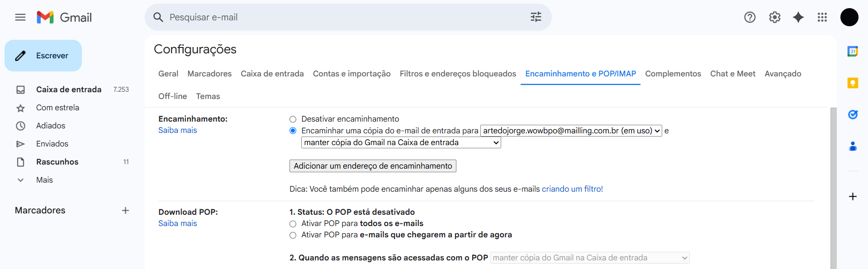Open the Gemini sparkle icon
The width and height of the screenshot is (868, 269).
pyautogui.click(x=798, y=17)
